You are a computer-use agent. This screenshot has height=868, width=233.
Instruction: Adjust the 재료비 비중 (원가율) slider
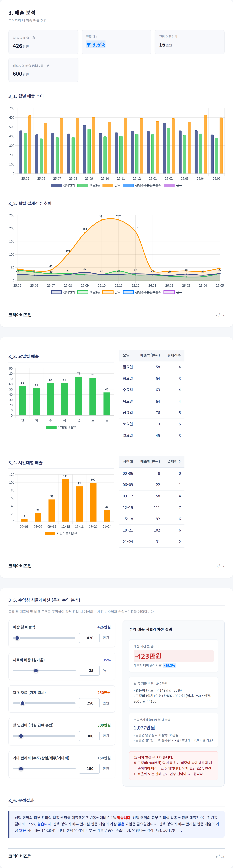(44, 671)
